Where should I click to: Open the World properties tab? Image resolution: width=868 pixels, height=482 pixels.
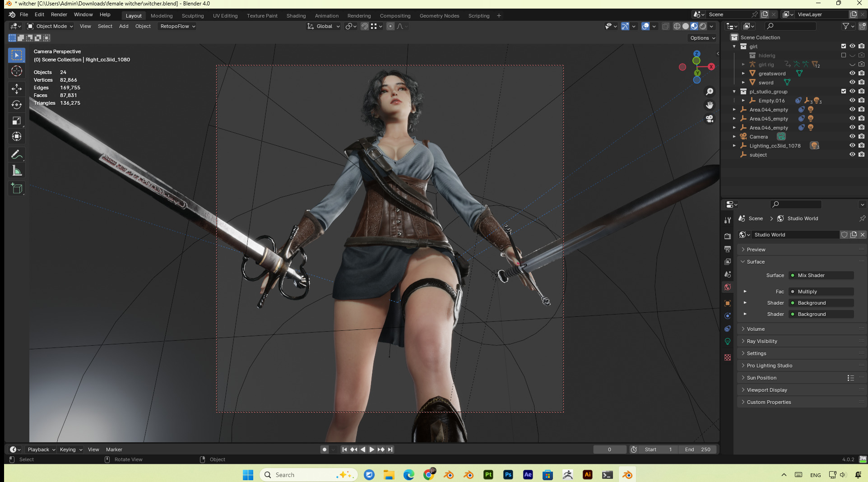click(728, 287)
